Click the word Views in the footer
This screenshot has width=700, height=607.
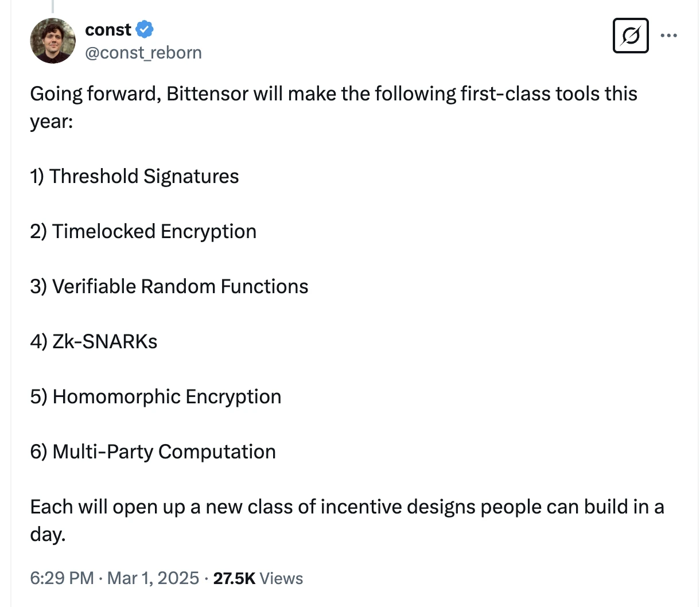281,578
